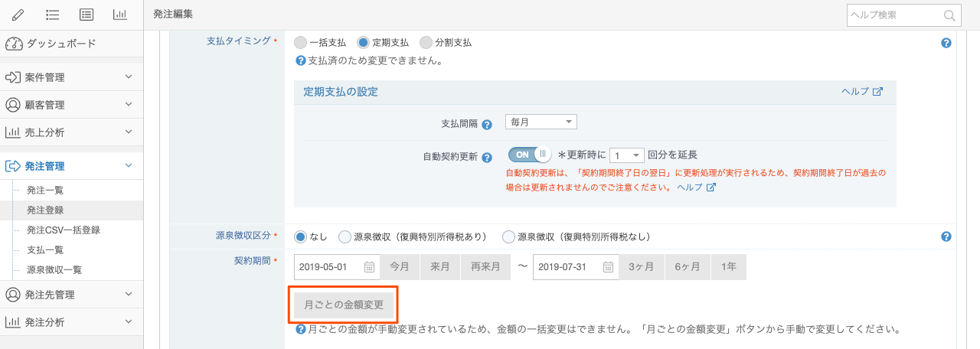
Task: Click the 1年 period shortcut
Action: pyautogui.click(x=729, y=267)
